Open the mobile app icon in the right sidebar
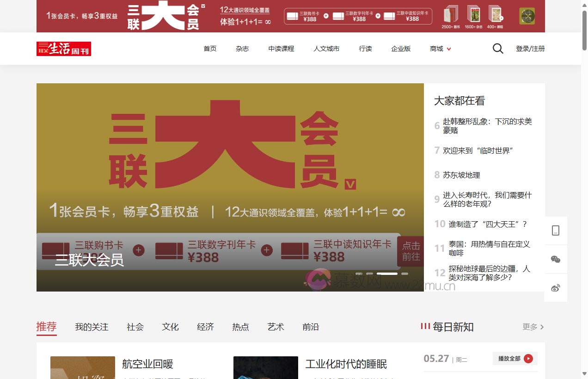The image size is (588, 379). [x=556, y=230]
